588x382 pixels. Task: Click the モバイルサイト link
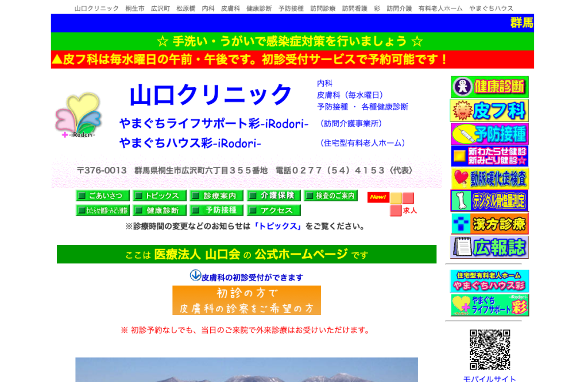(x=490, y=378)
